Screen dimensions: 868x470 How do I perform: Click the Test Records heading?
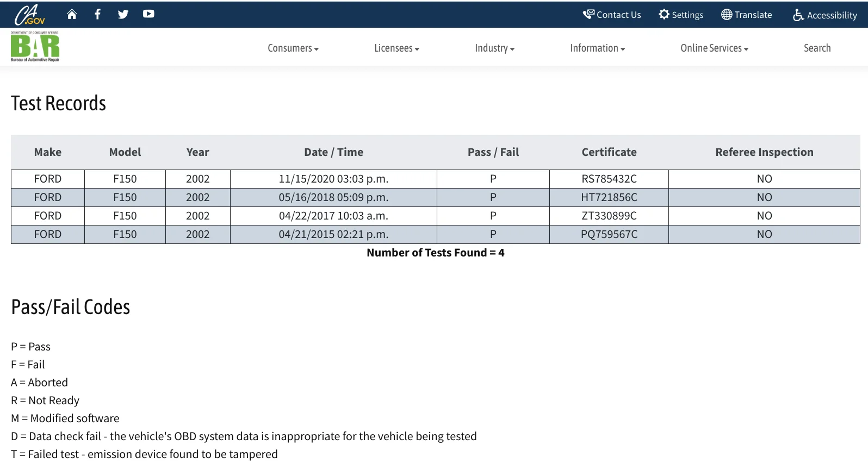coord(59,103)
